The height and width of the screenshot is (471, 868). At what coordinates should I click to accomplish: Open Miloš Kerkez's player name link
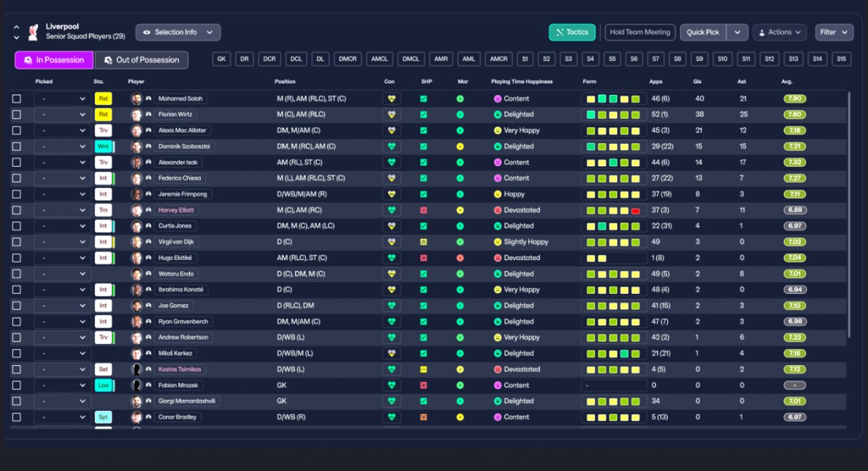pos(175,354)
